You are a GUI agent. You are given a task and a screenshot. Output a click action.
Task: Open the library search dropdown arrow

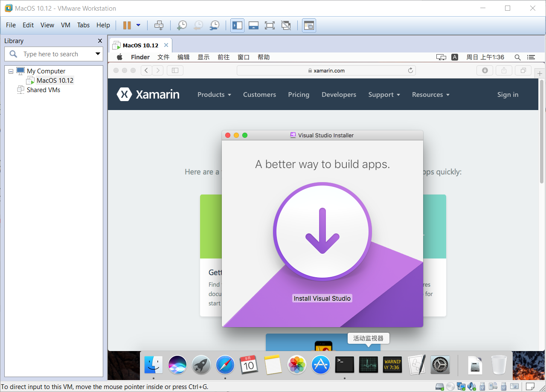click(x=98, y=54)
